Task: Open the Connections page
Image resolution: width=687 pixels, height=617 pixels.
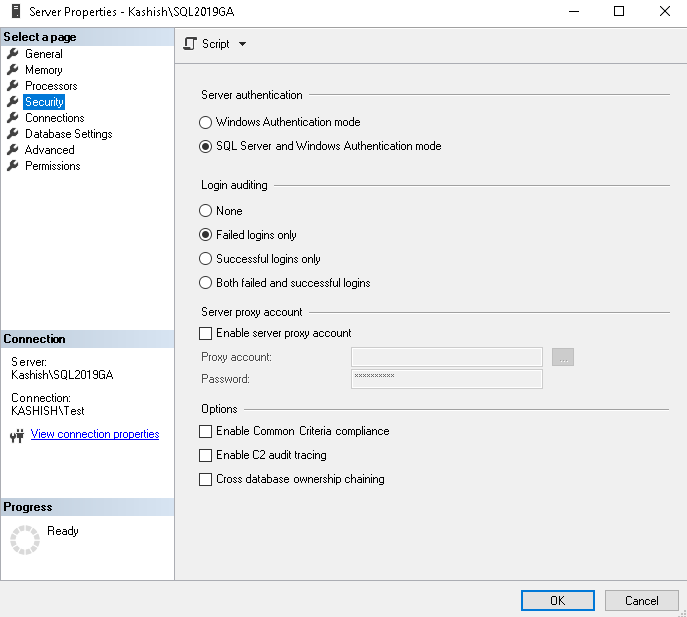Action: tap(54, 118)
